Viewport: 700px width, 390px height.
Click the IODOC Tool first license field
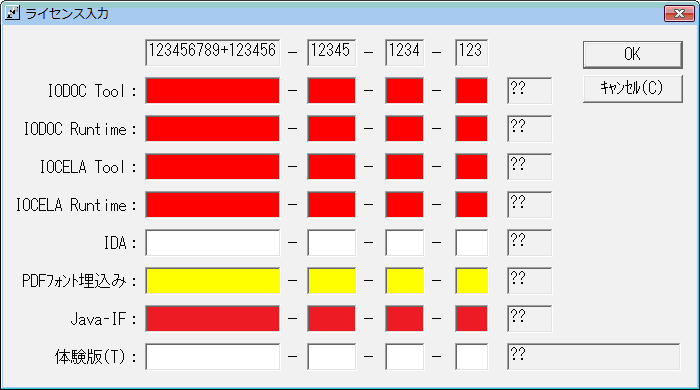coord(212,91)
